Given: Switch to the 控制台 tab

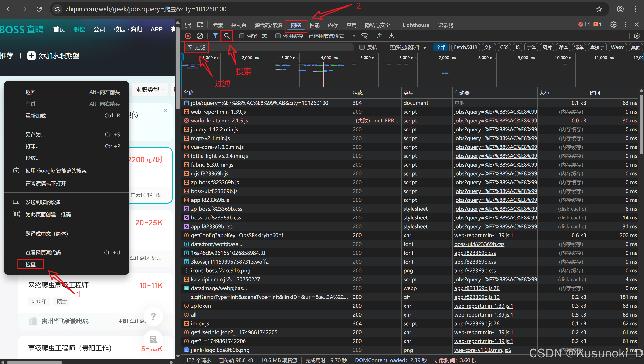Looking at the screenshot, I should tap(239, 25).
